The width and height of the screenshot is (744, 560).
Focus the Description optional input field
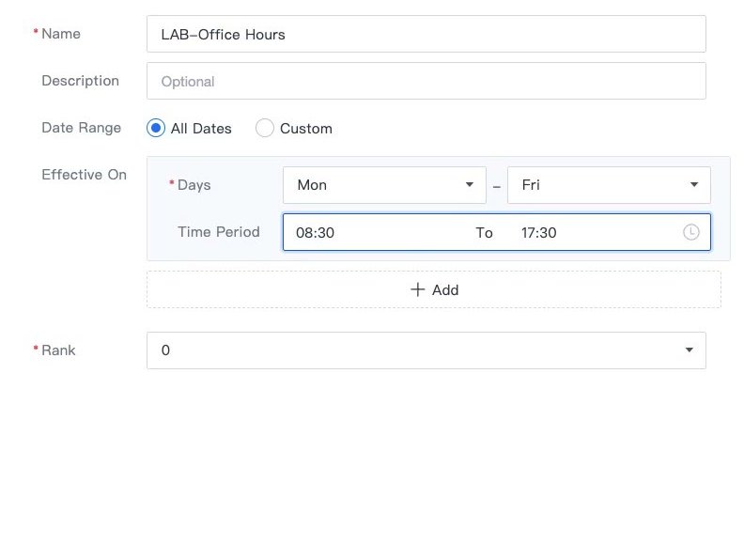click(426, 81)
